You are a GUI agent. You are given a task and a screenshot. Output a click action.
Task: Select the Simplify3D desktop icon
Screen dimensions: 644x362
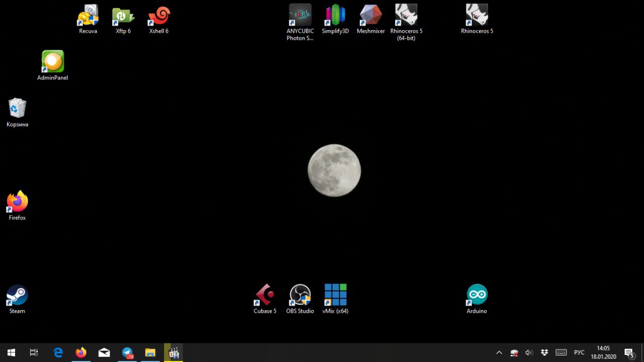[336, 20]
